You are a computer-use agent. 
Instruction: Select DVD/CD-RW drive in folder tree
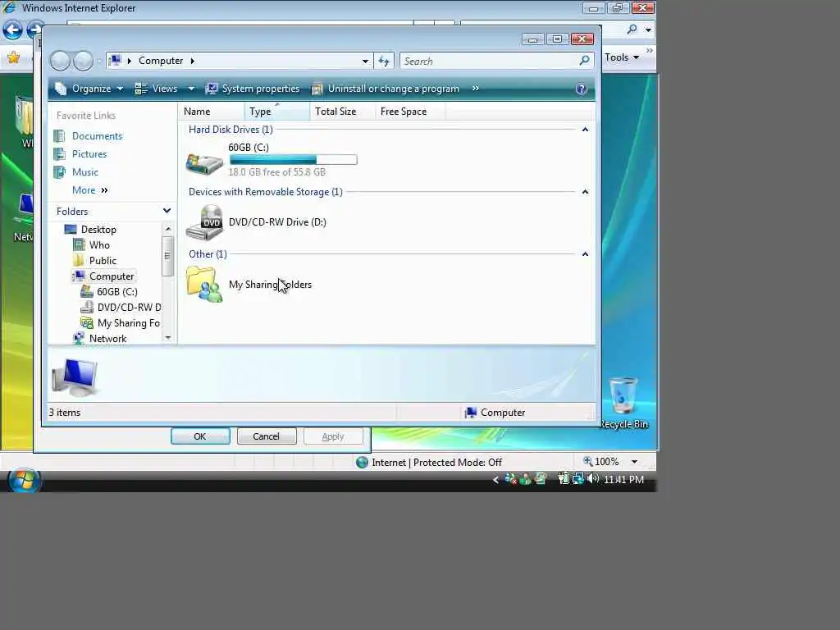tap(129, 308)
